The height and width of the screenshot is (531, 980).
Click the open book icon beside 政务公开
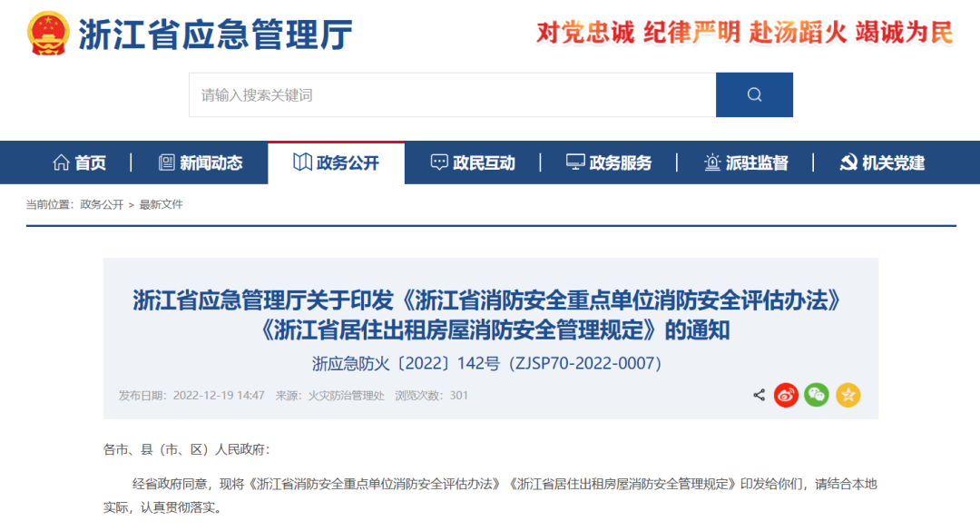[302, 162]
